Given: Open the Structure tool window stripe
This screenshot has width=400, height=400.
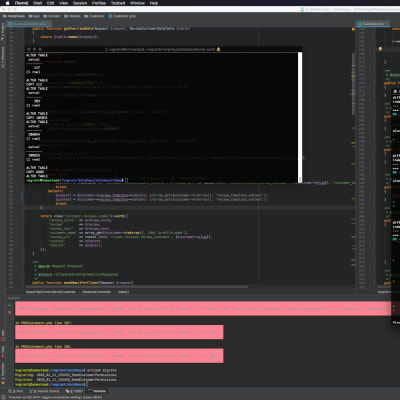Looking at the screenshot, I should click(x=3, y=58).
